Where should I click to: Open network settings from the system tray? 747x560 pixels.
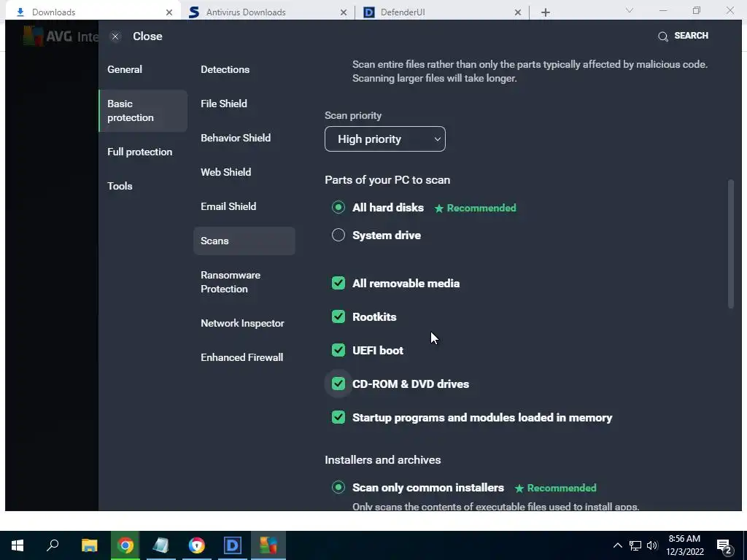point(635,545)
